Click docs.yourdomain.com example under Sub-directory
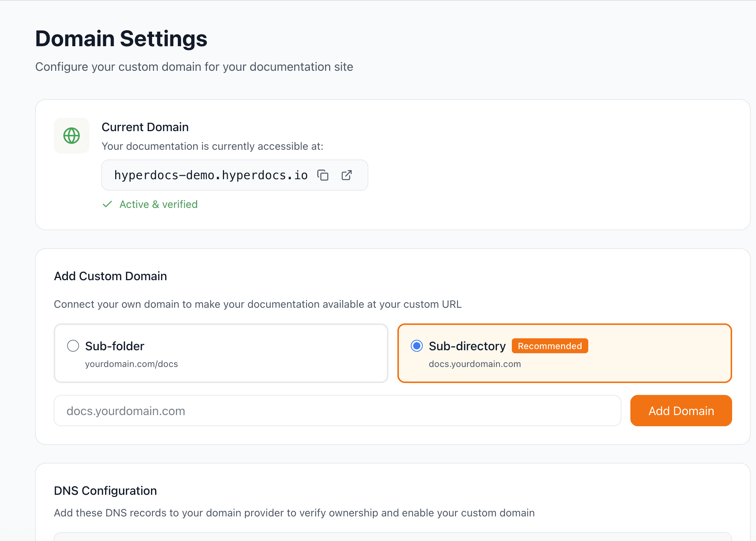The image size is (756, 541). pos(475,364)
